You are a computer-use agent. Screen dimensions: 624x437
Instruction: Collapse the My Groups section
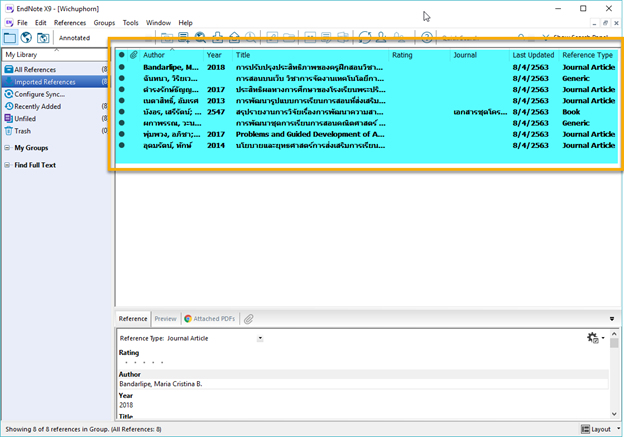(x=5, y=147)
